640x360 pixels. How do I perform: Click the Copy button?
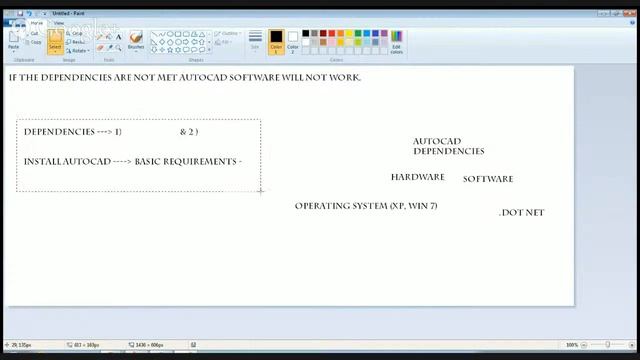coord(33,42)
